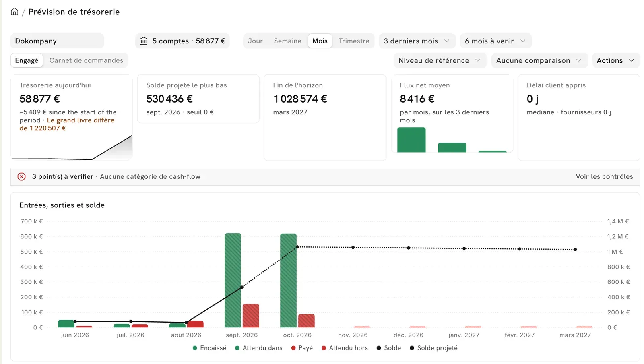This screenshot has height=364, width=644.
Task: Expand the Niveau de référence dropdown
Action: tap(440, 60)
